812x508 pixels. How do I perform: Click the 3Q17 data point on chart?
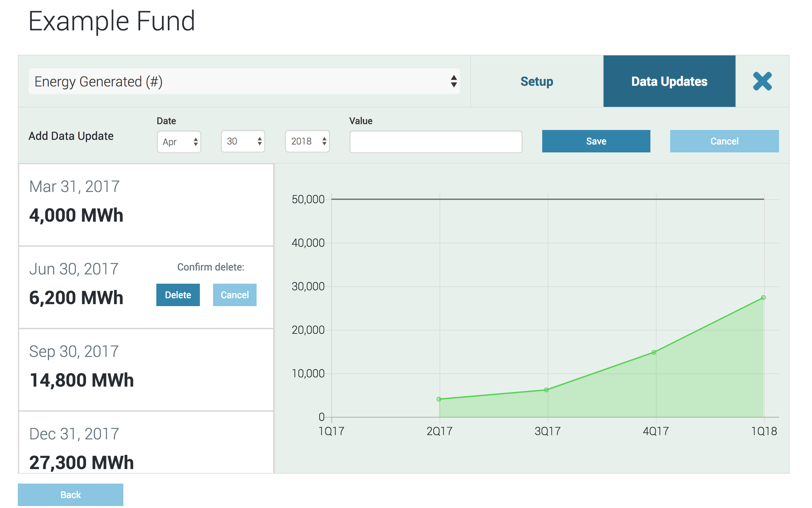tap(546, 390)
